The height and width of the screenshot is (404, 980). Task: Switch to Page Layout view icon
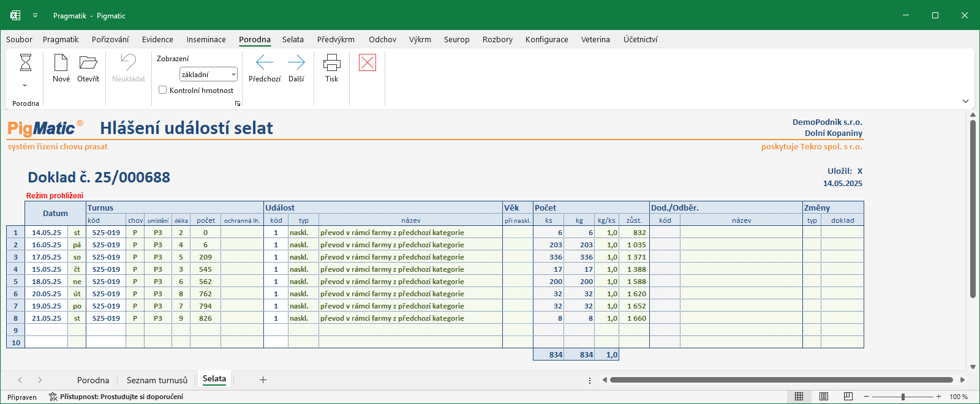824,397
